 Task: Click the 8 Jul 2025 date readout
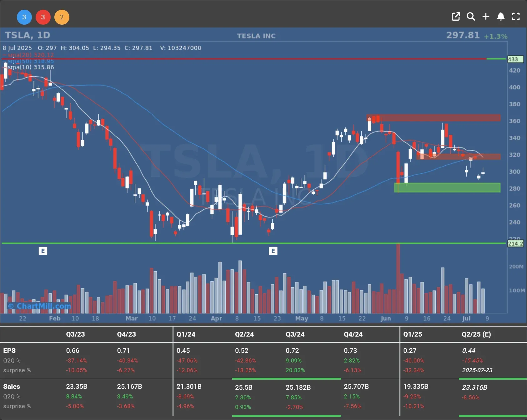point(17,48)
